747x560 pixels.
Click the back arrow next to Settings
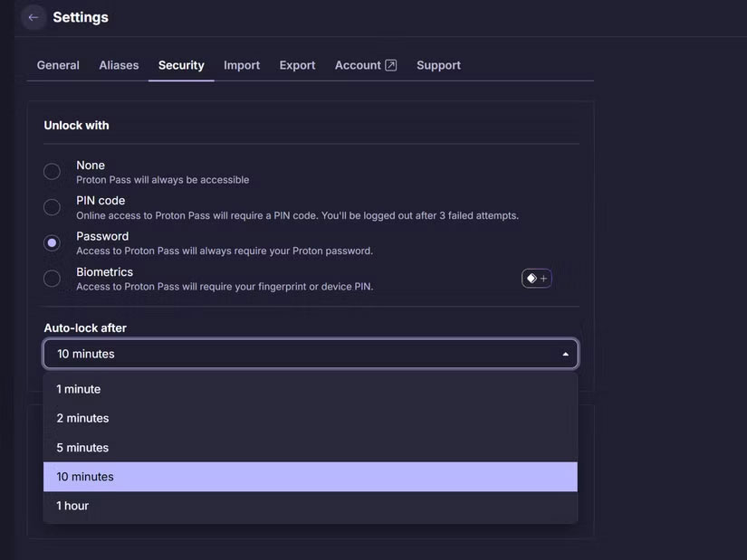[34, 17]
